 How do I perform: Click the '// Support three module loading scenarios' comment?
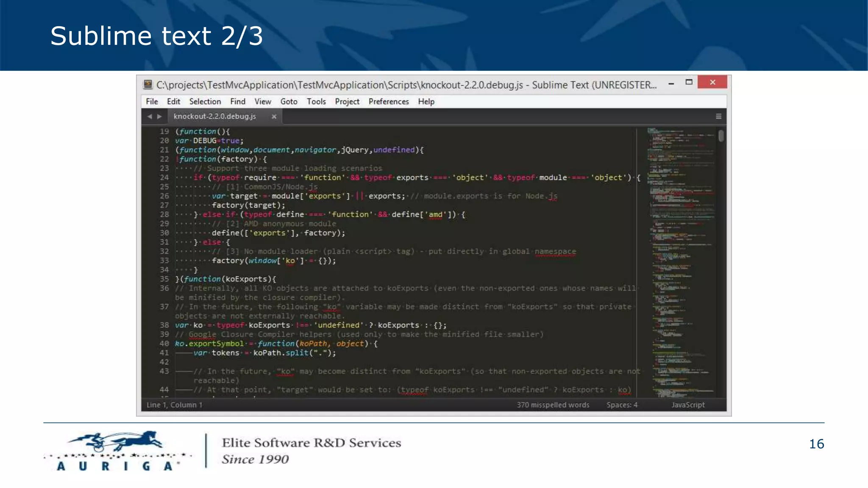pyautogui.click(x=288, y=169)
